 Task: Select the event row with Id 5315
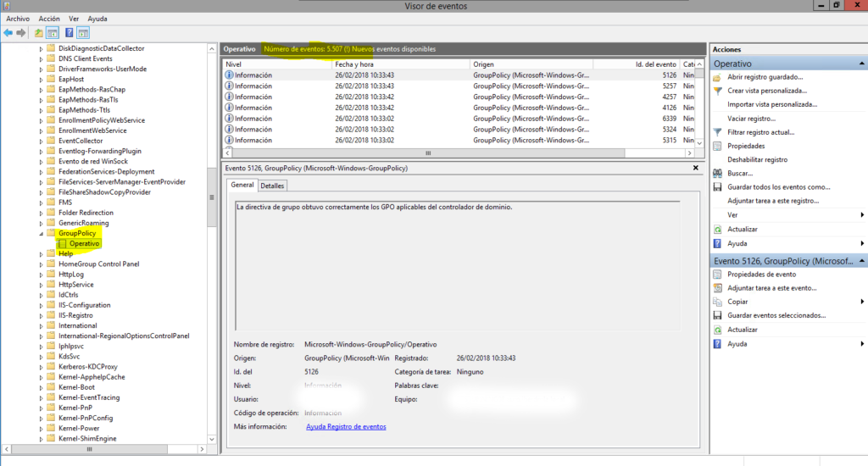pos(459,141)
